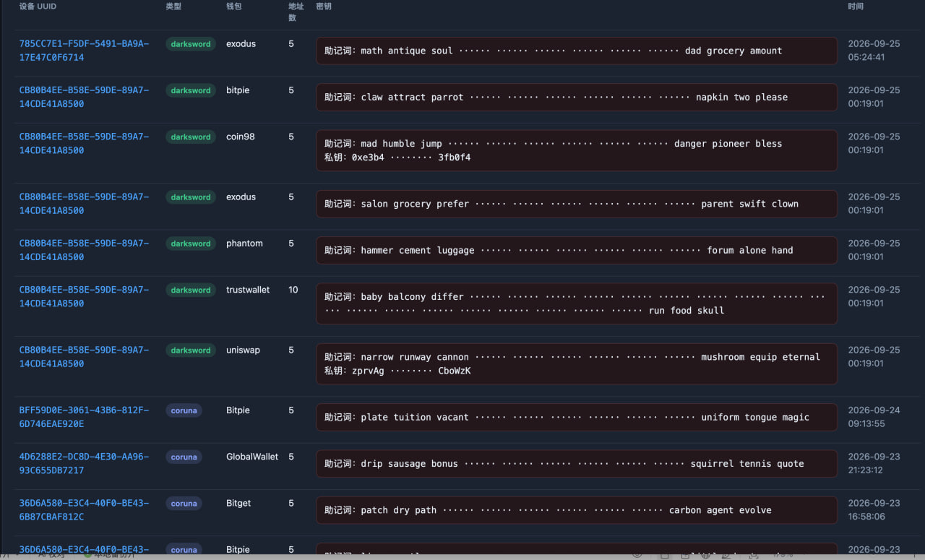Select the coin98 wallet name
This screenshot has height=560, width=925.
241,137
